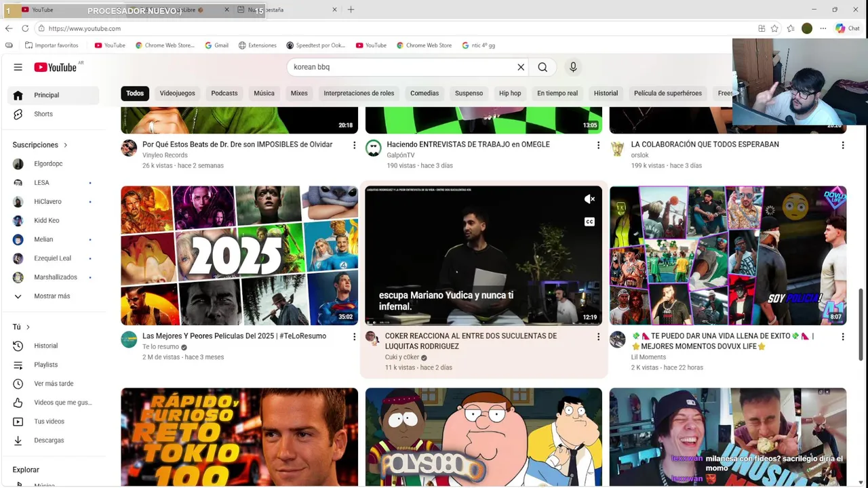The image size is (868, 488).
Task: Open Shorts in sidebar
Action: (54, 114)
